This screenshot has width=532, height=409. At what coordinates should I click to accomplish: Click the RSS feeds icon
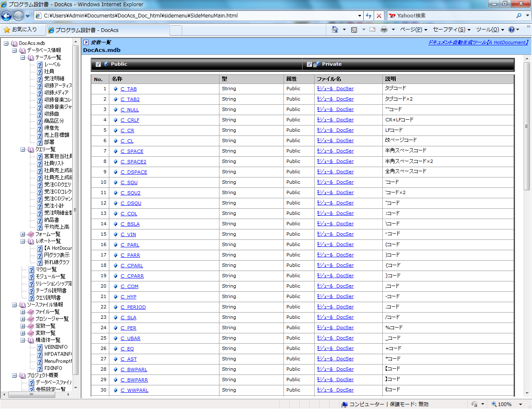click(354, 30)
